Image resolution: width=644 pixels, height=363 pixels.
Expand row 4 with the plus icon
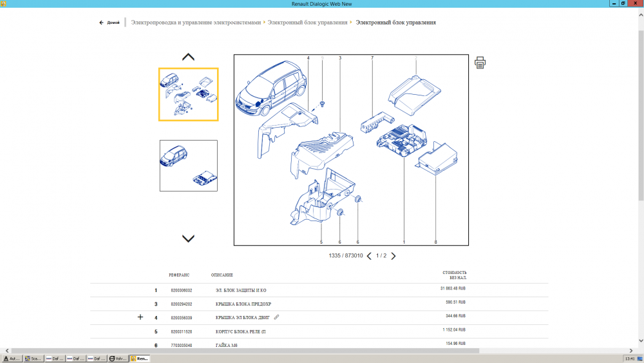click(x=140, y=317)
